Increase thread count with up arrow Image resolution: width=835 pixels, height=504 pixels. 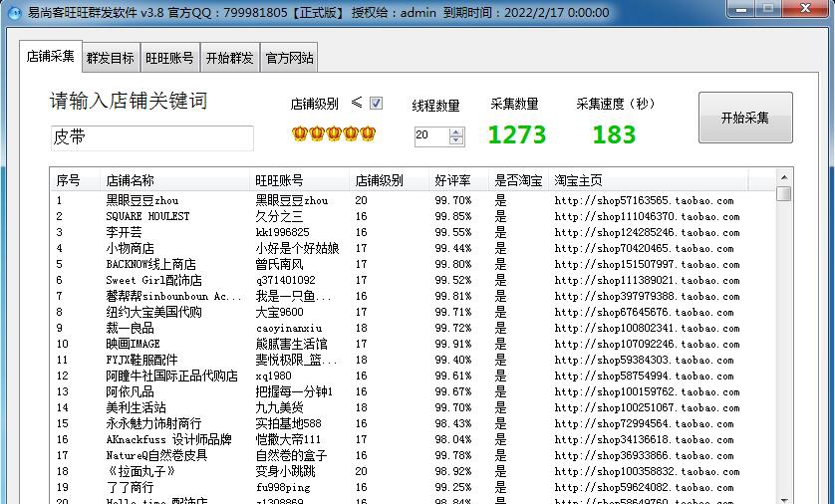(456, 130)
